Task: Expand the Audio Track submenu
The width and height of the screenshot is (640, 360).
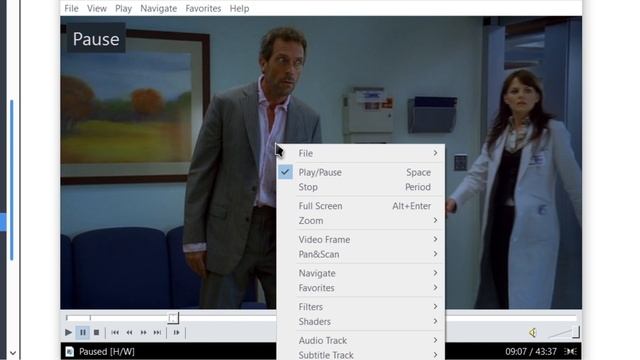Action: pyautogui.click(x=361, y=340)
